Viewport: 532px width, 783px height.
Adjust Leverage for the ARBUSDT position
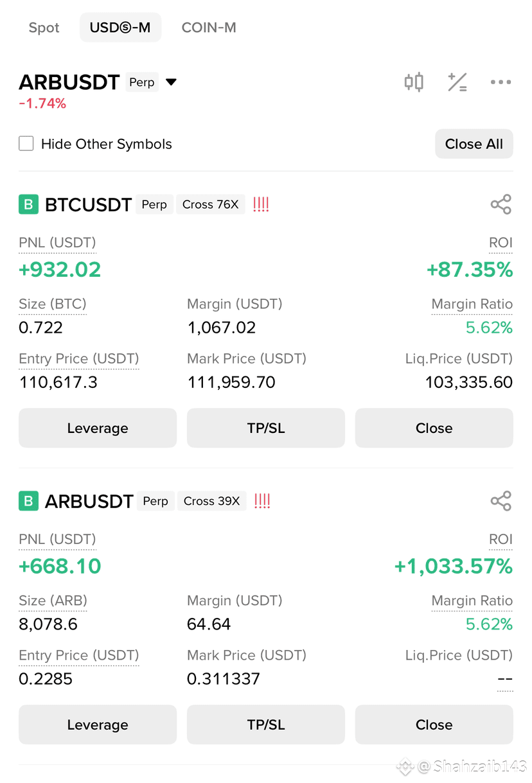[x=98, y=725]
